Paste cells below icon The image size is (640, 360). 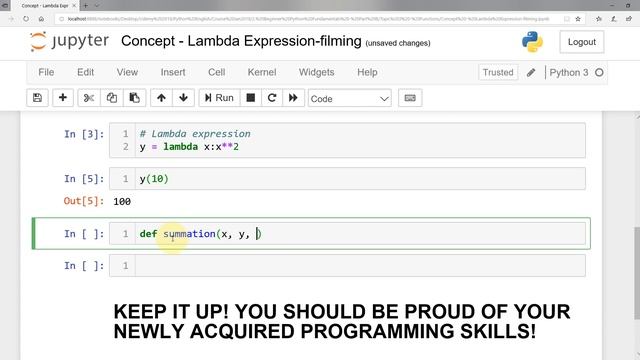(x=134, y=98)
